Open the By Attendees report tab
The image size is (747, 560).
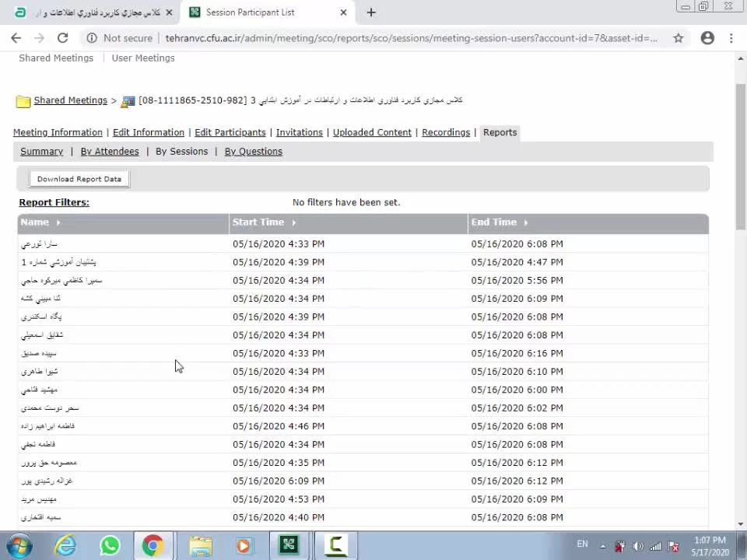[x=110, y=152]
